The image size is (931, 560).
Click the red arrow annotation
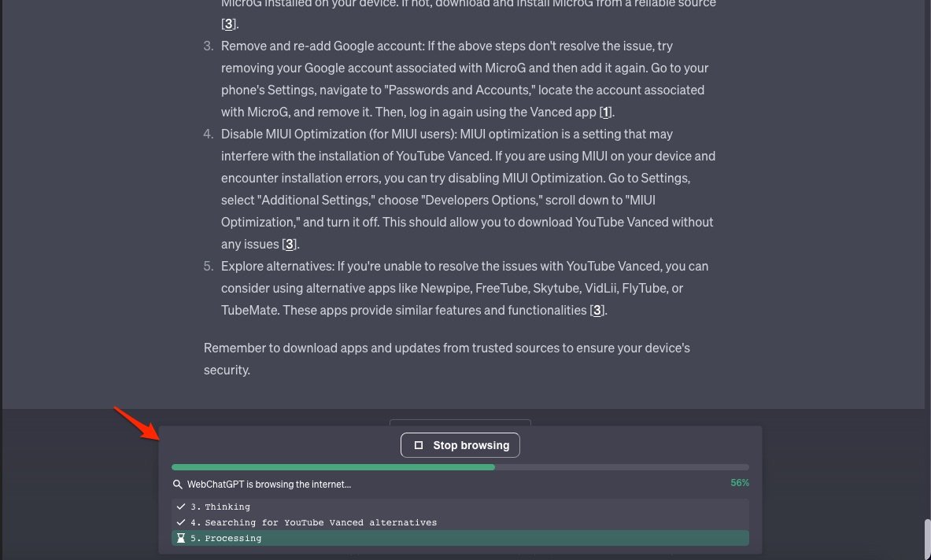tap(135, 424)
